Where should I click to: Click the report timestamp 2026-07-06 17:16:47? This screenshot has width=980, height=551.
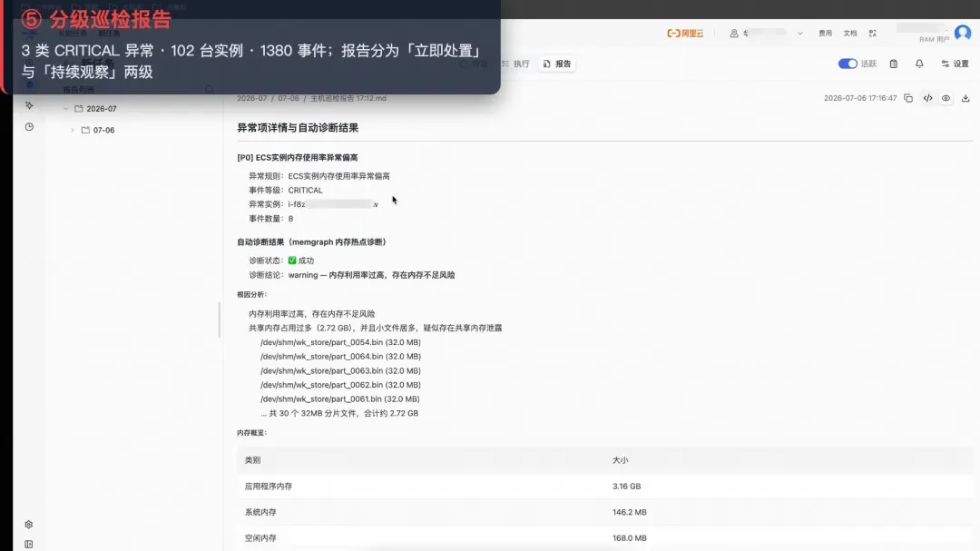point(860,98)
